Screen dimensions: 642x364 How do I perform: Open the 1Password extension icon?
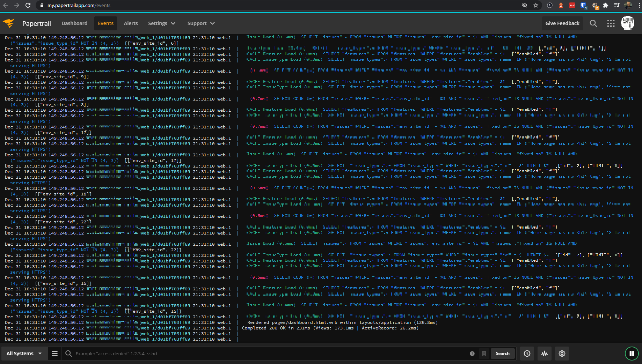[x=550, y=5]
